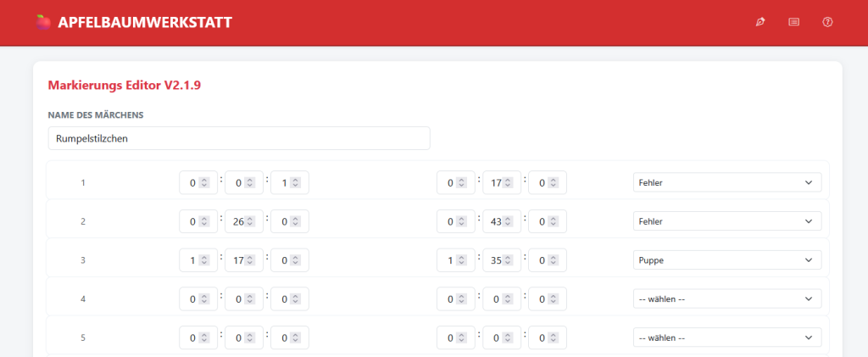Click row 4 start hours stepper
This screenshot has width=868, height=357.
204,298
